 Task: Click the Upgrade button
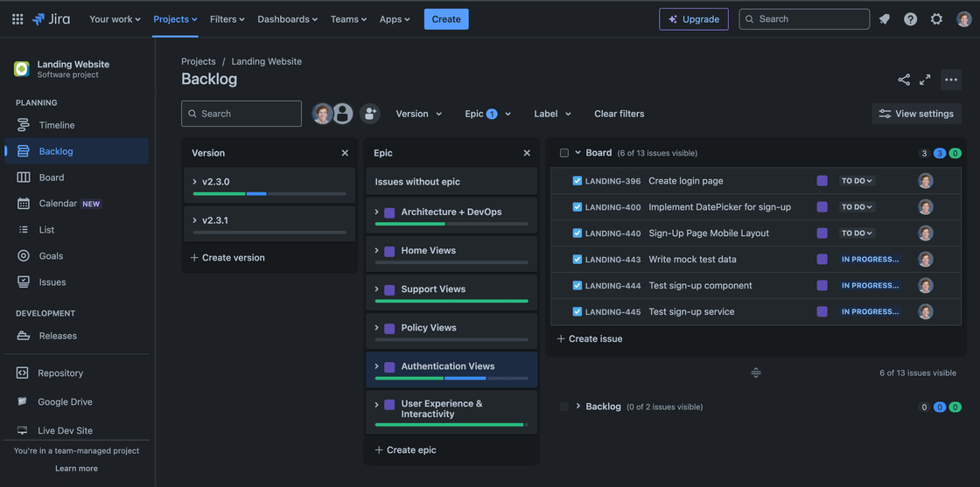(694, 19)
